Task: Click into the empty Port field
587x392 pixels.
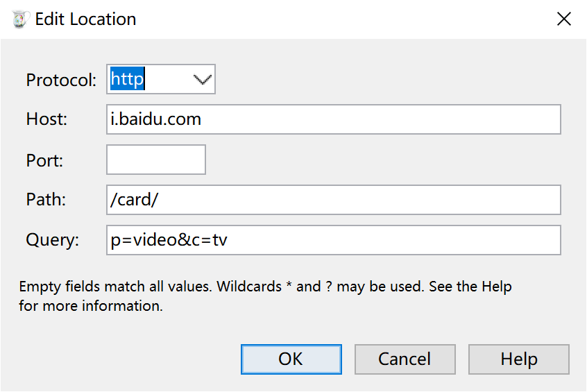Action: [156, 160]
